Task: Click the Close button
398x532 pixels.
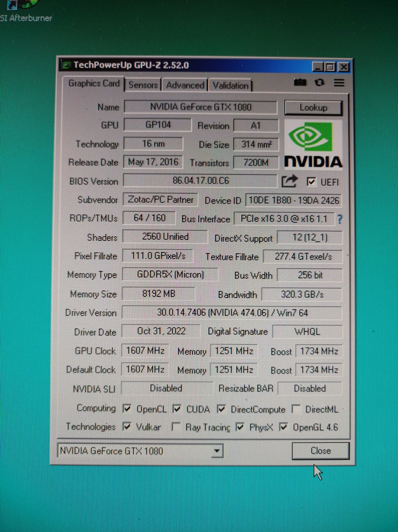Action: [x=320, y=451]
